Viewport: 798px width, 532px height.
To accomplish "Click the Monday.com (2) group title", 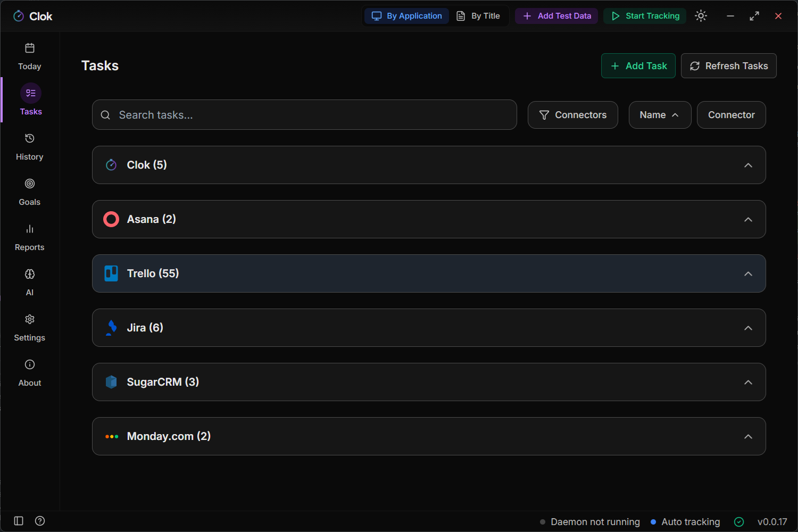I will (169, 436).
